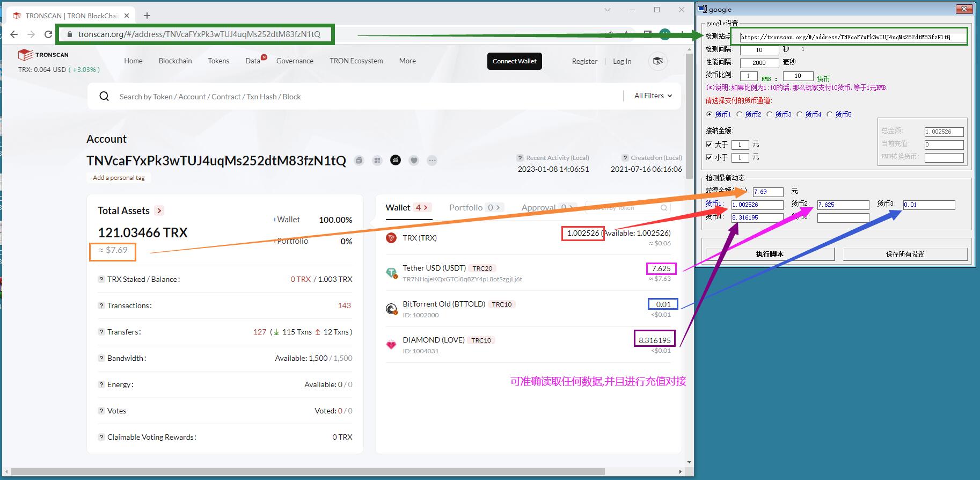Image resolution: width=980 pixels, height=480 pixels.
Task: Copy the account address with the copy icon
Action: 359,161
